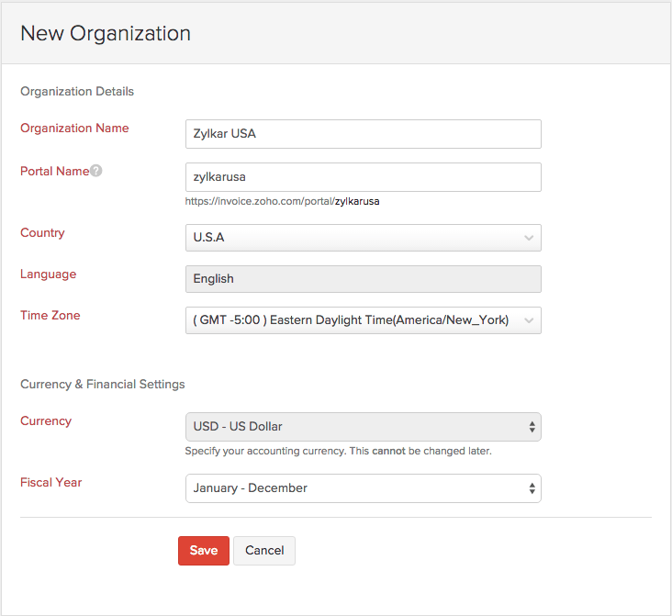
Task: Click the Currency label
Action: 46,421
